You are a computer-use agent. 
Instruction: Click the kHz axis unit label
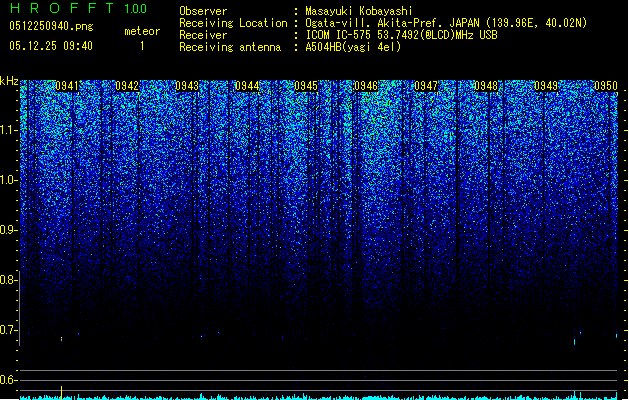(9, 81)
